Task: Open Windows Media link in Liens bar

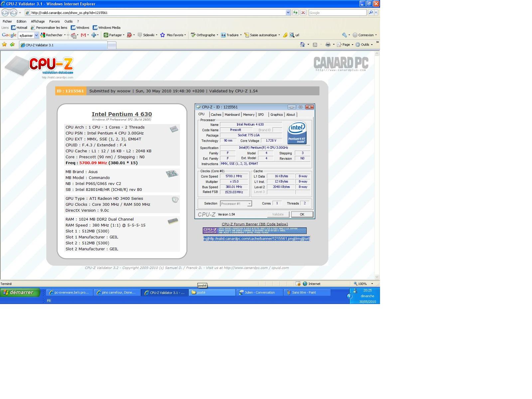Action: [x=106, y=28]
